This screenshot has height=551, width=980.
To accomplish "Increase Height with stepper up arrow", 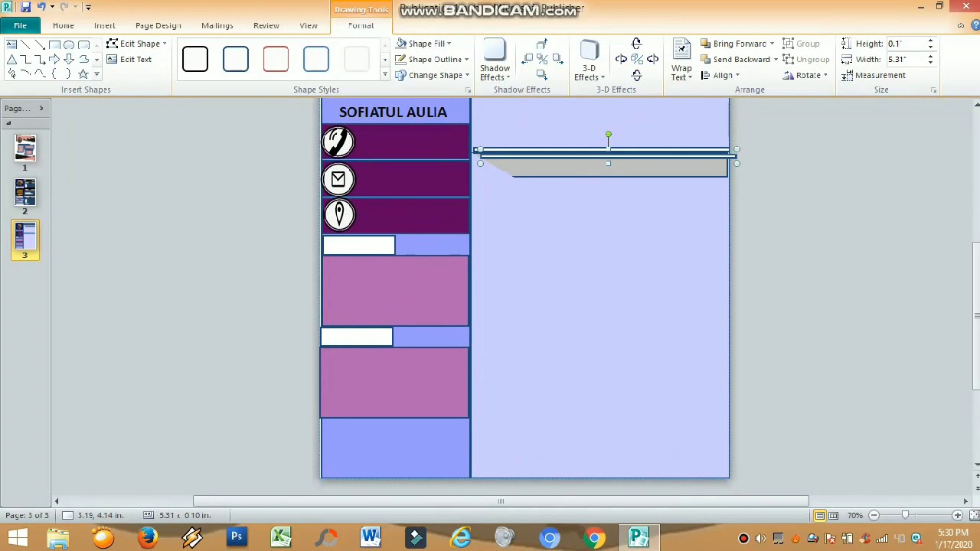I will 930,41.
